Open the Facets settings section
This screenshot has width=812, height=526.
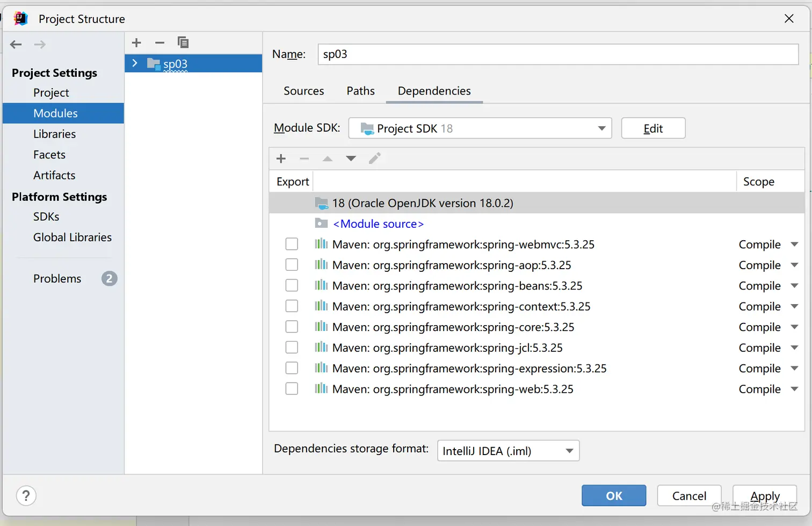tap(49, 155)
